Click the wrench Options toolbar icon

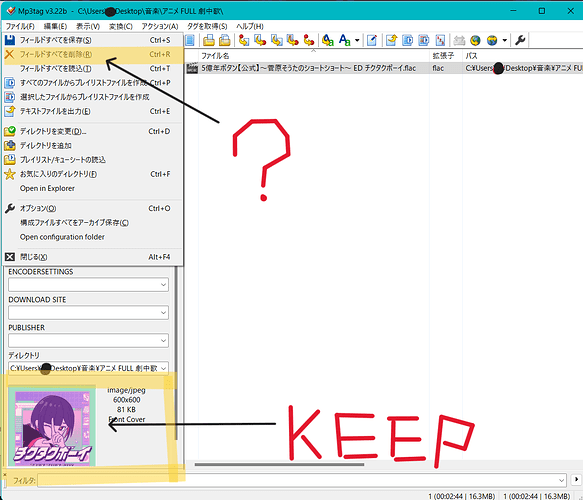520,40
